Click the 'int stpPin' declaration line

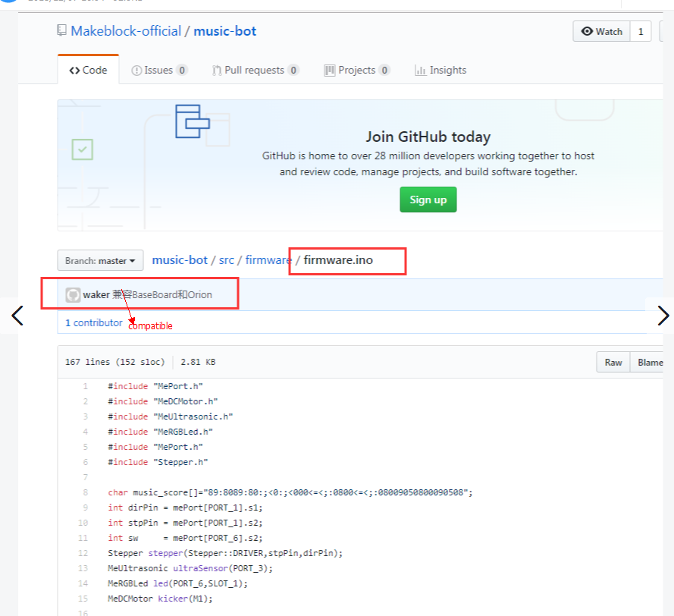185,523
